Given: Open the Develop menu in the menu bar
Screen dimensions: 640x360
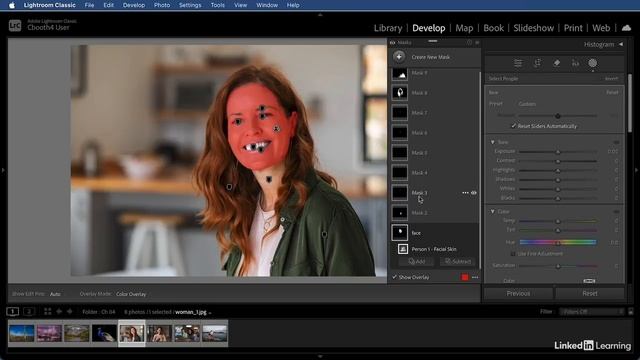Looking at the screenshot, I should (x=134, y=5).
